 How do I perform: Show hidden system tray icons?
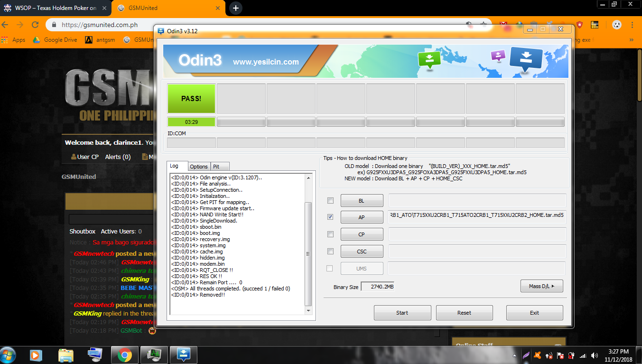pyautogui.click(x=514, y=355)
